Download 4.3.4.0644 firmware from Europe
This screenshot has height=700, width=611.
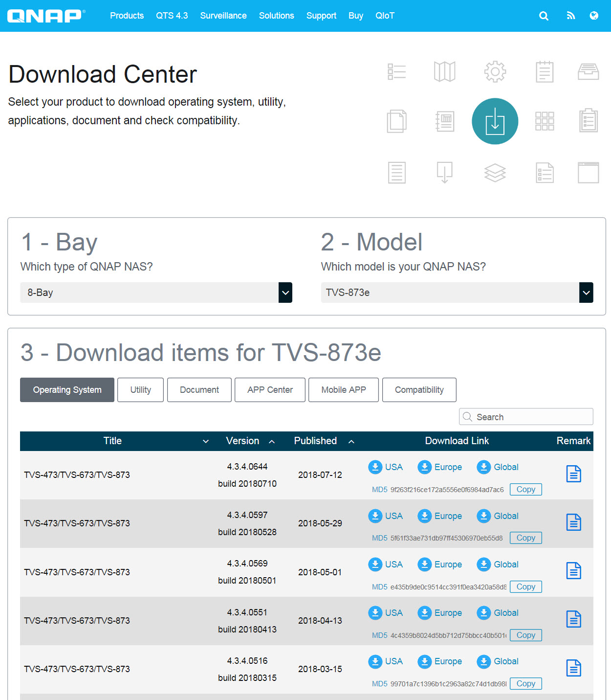[x=440, y=467]
